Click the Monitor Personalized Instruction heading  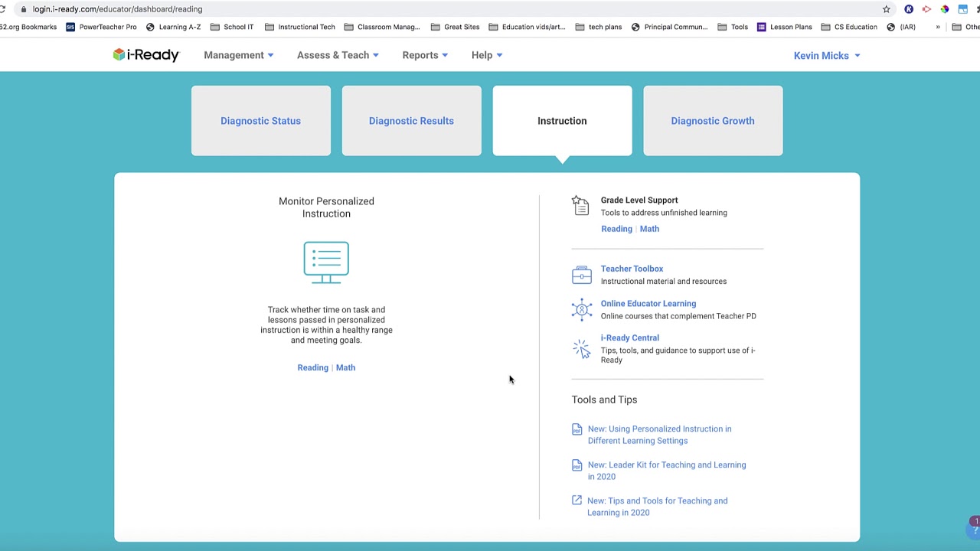(326, 207)
